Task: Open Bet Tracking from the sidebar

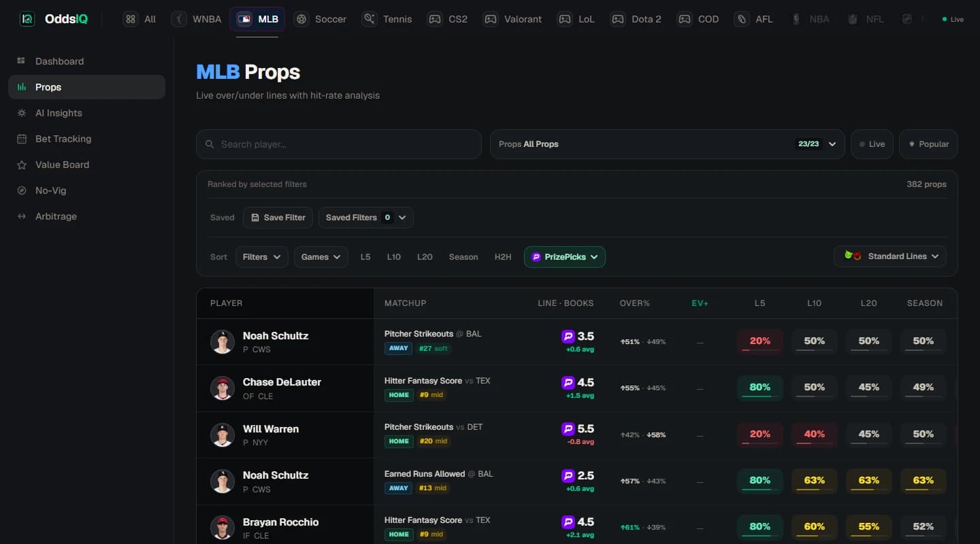Action: pos(86,139)
